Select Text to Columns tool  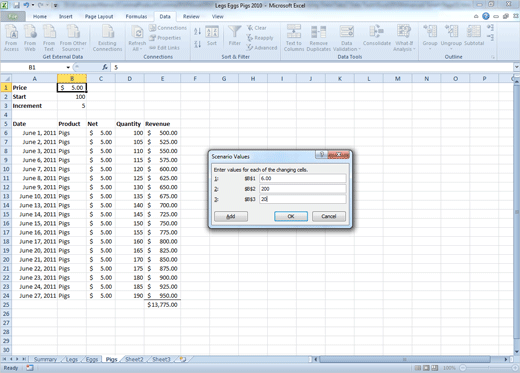click(294, 38)
